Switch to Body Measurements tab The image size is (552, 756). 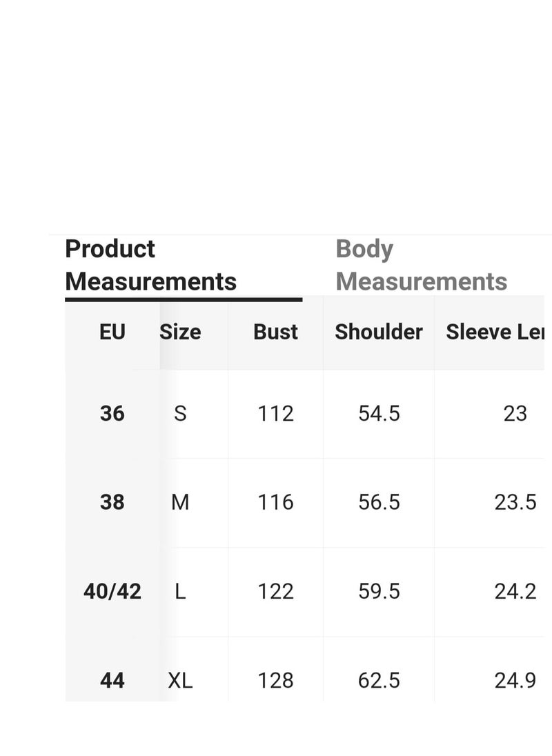click(x=421, y=265)
